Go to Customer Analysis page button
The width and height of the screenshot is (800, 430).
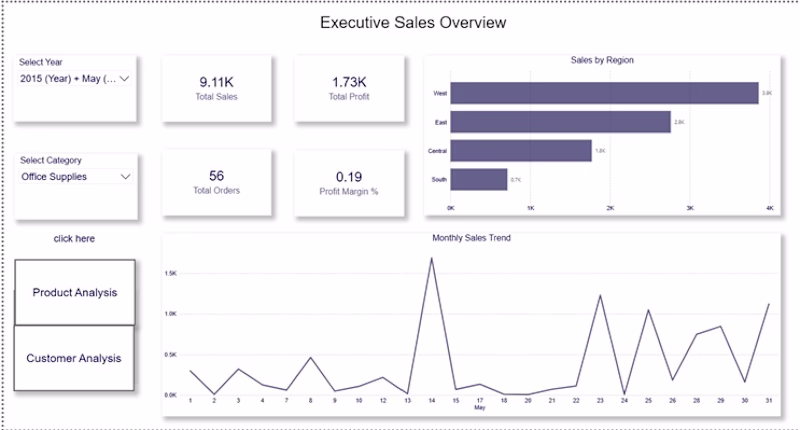74,358
